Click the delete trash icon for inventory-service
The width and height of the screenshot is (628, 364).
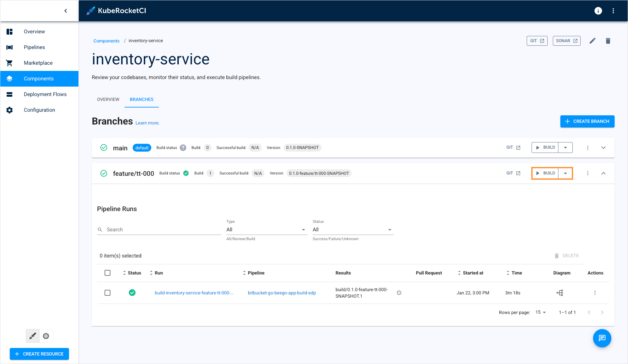(608, 40)
